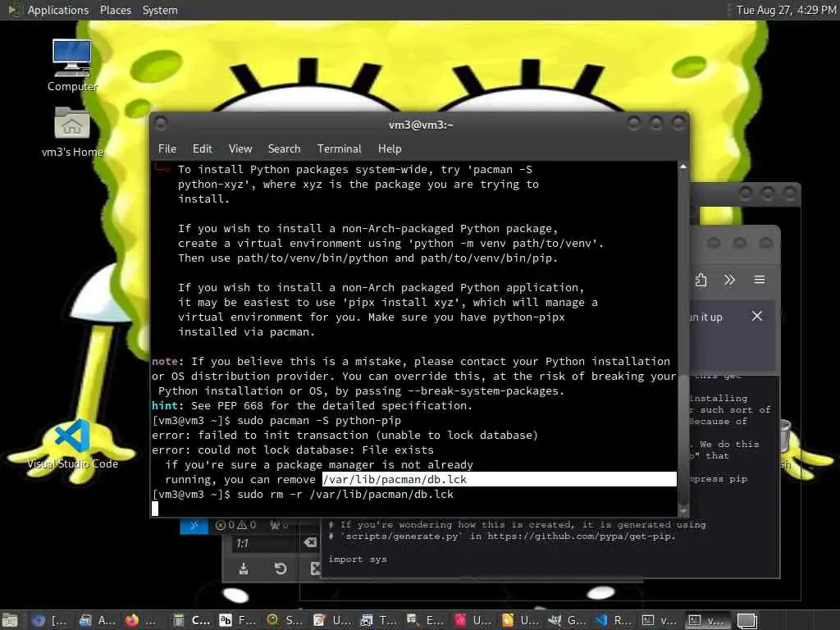Viewport: 840px width, 630px height.
Task: Click the terminal vertical scrollbar thumb
Action: tap(683, 440)
